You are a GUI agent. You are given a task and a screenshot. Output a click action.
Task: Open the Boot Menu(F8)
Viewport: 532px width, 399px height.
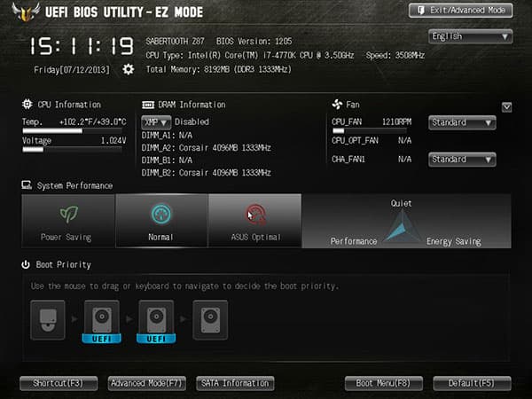click(x=383, y=383)
